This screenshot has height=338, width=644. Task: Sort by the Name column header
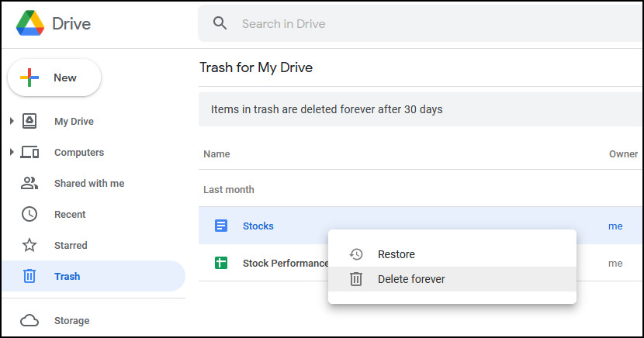[x=216, y=153]
